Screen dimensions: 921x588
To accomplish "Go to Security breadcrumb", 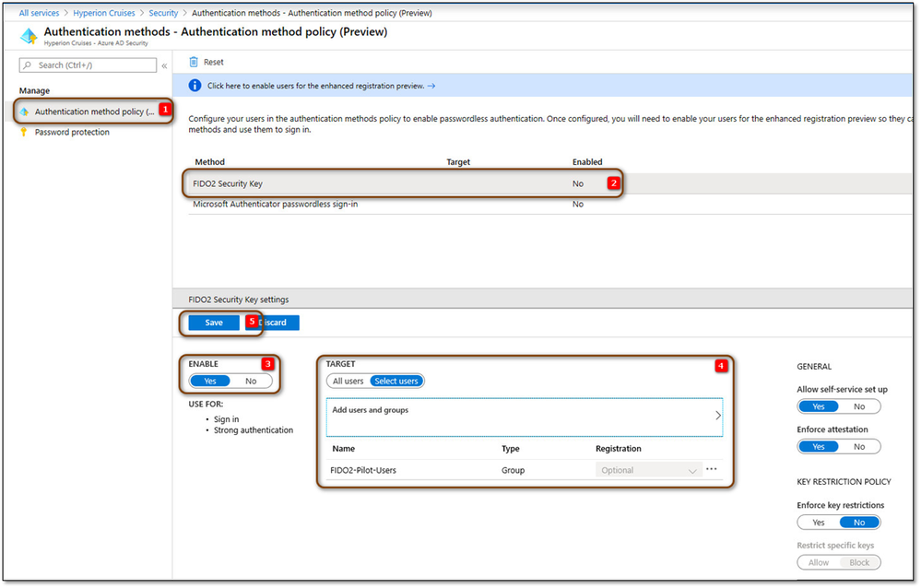I will [163, 13].
